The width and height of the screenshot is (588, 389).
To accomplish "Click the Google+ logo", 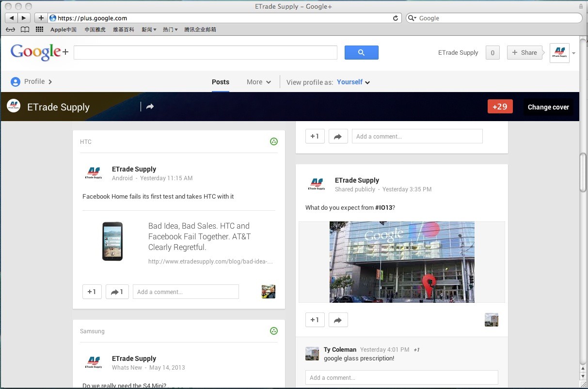I will click(39, 52).
